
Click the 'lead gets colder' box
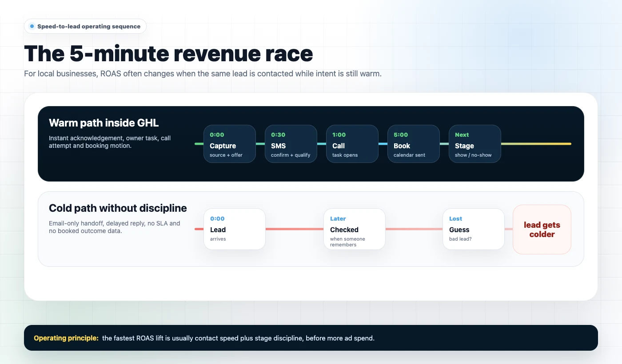(542, 229)
